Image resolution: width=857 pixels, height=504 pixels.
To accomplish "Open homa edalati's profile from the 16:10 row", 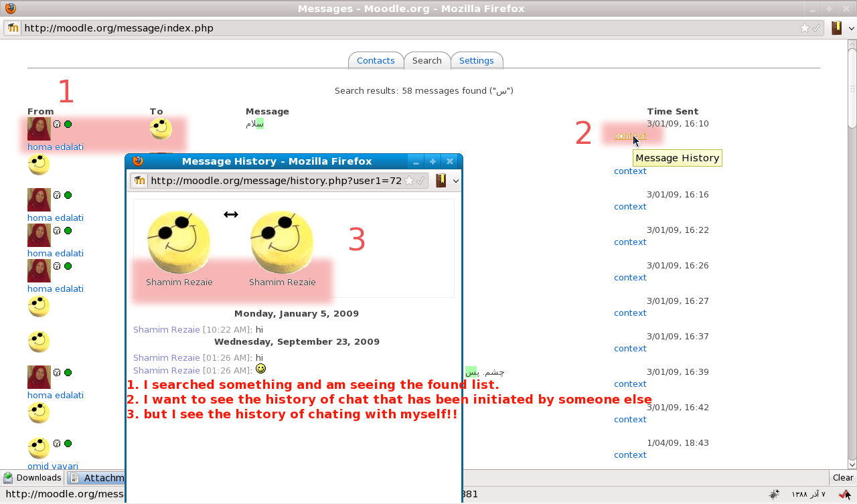I will (56, 147).
